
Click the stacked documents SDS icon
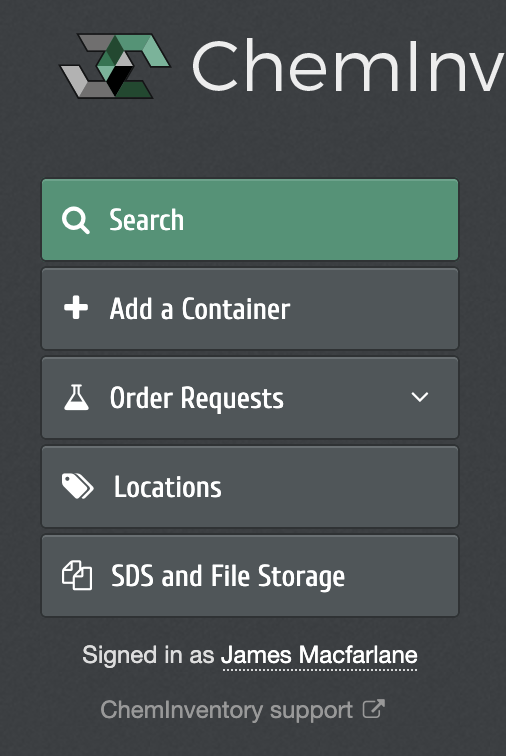point(77,575)
